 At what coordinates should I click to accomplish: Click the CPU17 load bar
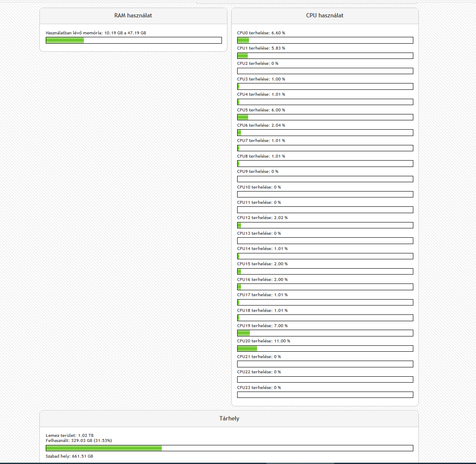pyautogui.click(x=325, y=303)
